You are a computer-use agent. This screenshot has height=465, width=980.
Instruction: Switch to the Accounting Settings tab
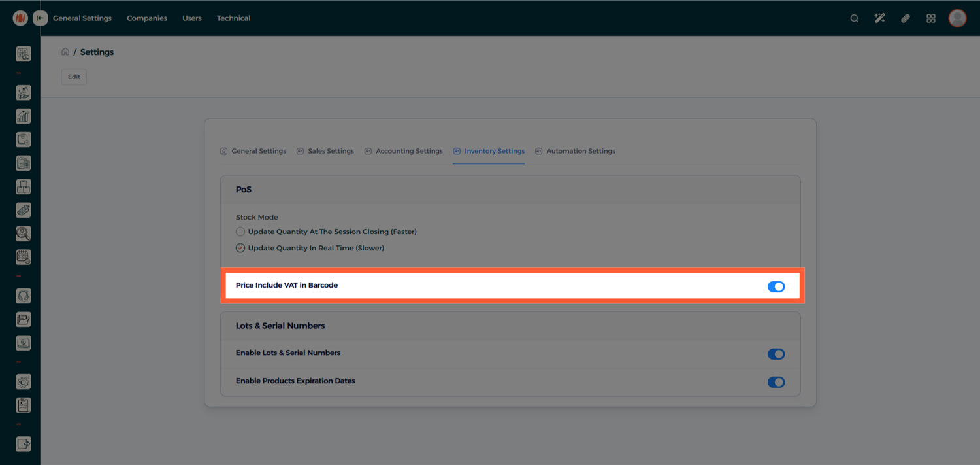[x=408, y=151]
